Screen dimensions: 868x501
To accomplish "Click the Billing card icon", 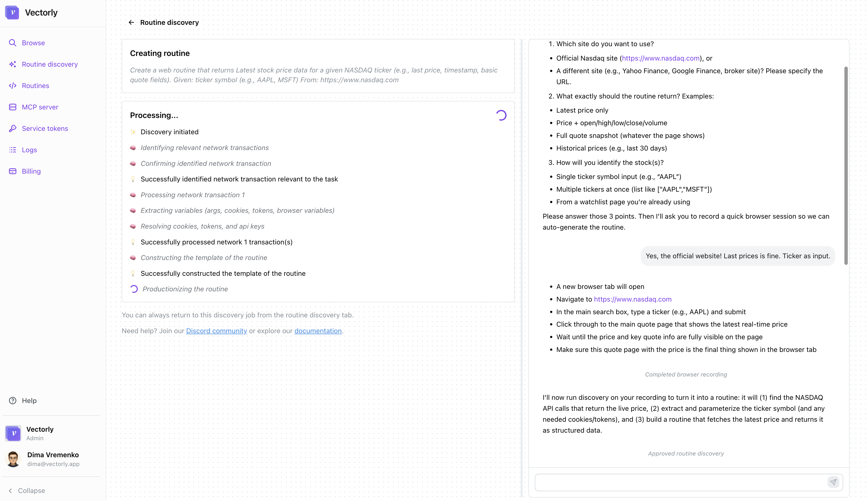I will (x=13, y=171).
